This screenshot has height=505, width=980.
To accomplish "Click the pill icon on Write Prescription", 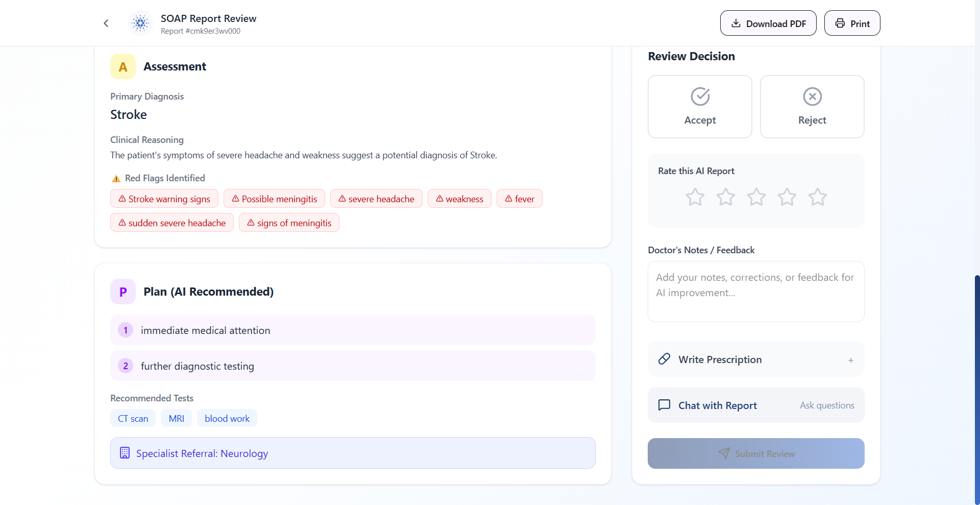I will click(664, 359).
